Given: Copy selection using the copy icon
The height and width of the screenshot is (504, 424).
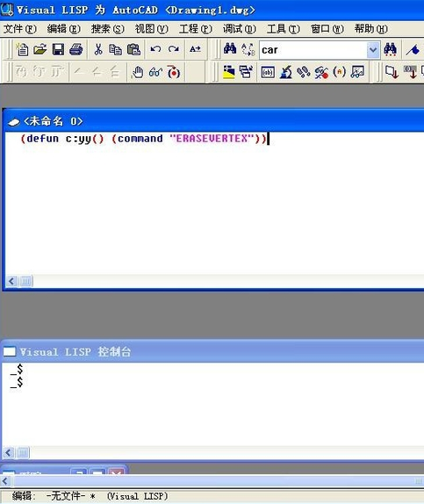Looking at the screenshot, I should [x=115, y=49].
